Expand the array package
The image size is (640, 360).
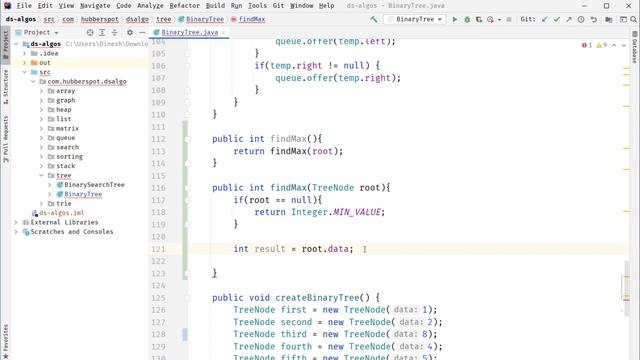coord(41,91)
